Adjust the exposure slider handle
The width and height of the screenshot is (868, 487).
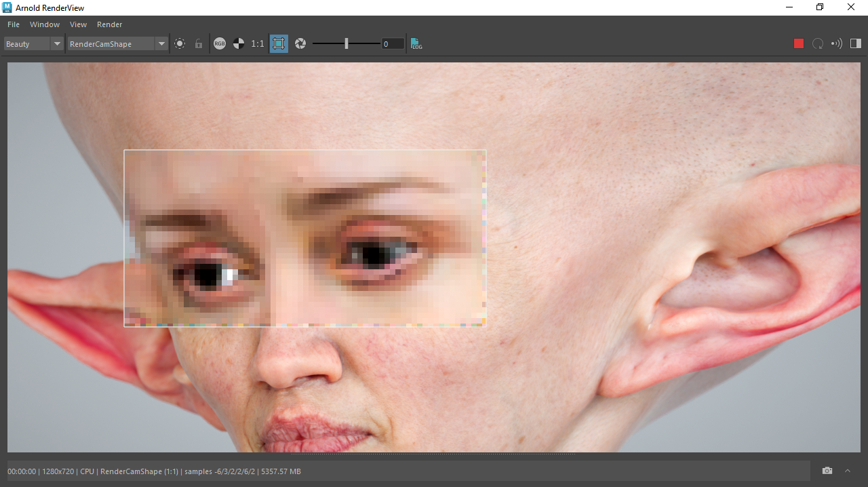(x=346, y=43)
